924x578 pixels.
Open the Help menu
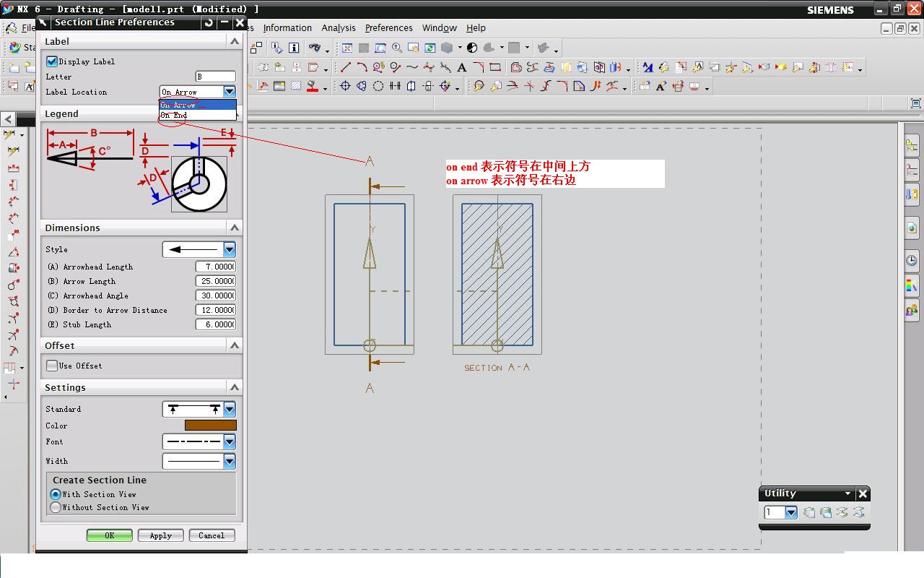pyautogui.click(x=476, y=28)
